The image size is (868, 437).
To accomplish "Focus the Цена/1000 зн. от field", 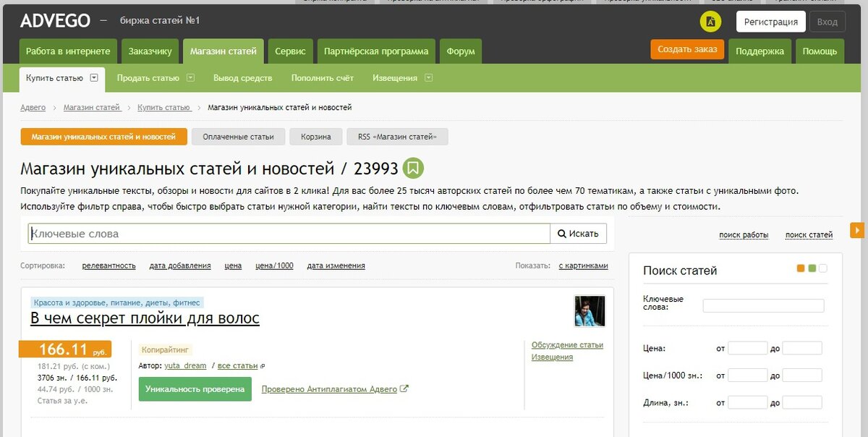I will (x=747, y=376).
